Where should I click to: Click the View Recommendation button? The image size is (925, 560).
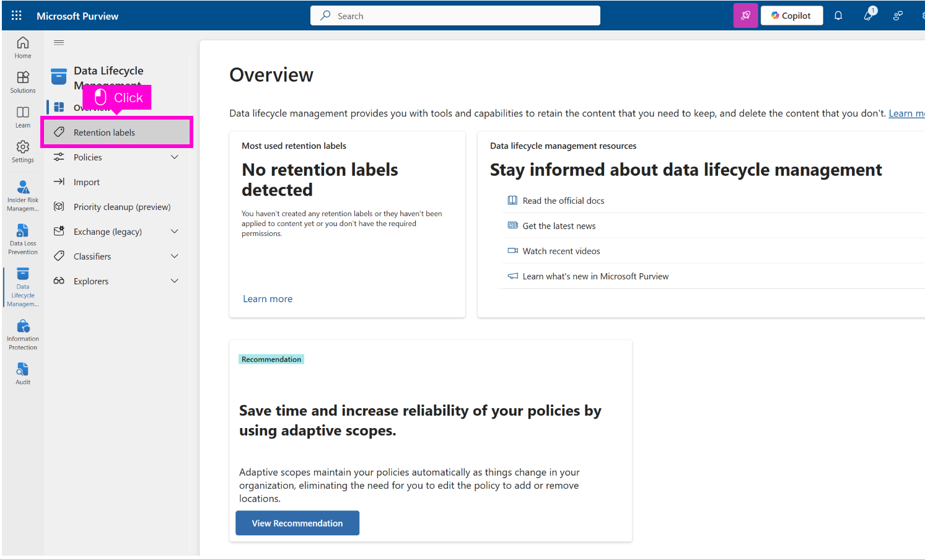297,523
